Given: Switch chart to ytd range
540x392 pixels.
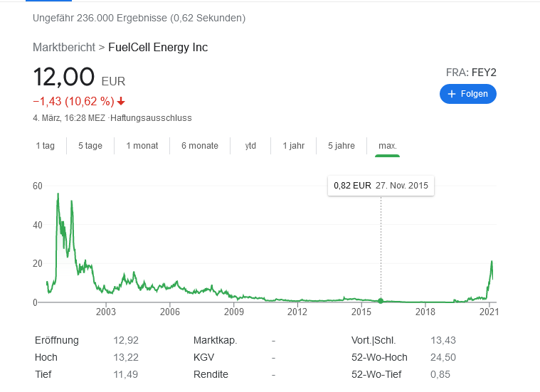Looking at the screenshot, I should 250,146.
